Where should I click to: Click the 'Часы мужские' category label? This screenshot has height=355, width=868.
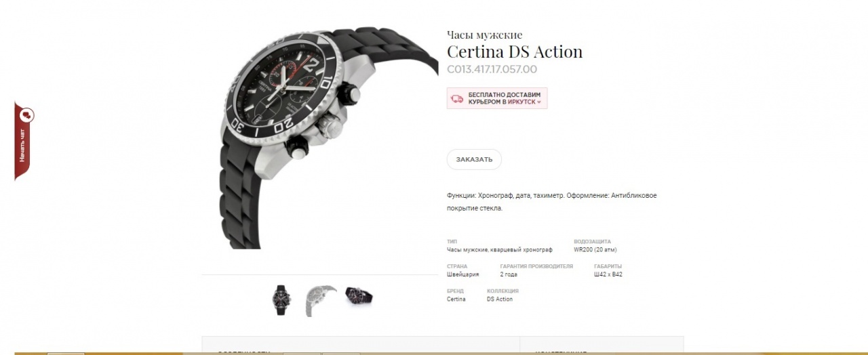point(484,35)
